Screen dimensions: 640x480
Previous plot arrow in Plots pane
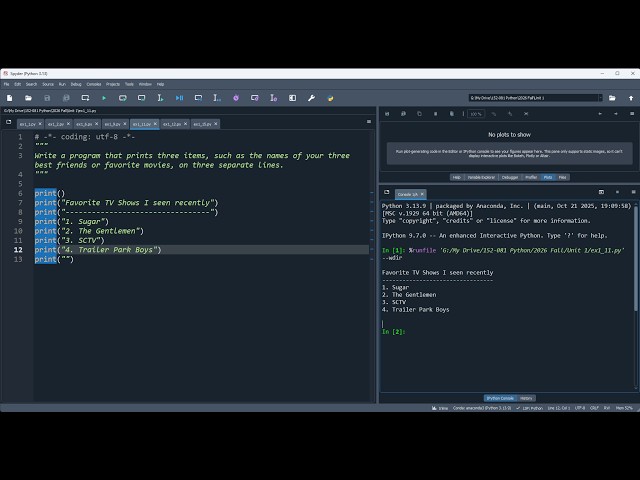[600, 114]
